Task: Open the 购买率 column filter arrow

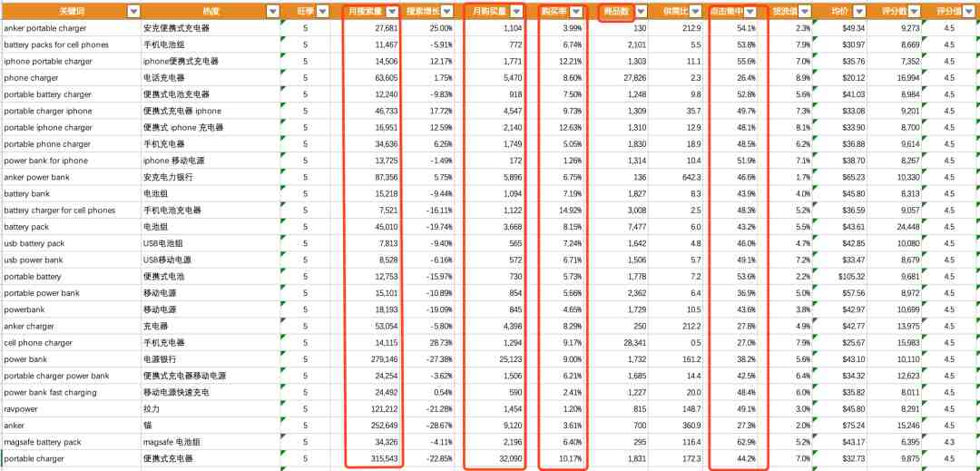Action: tap(576, 11)
